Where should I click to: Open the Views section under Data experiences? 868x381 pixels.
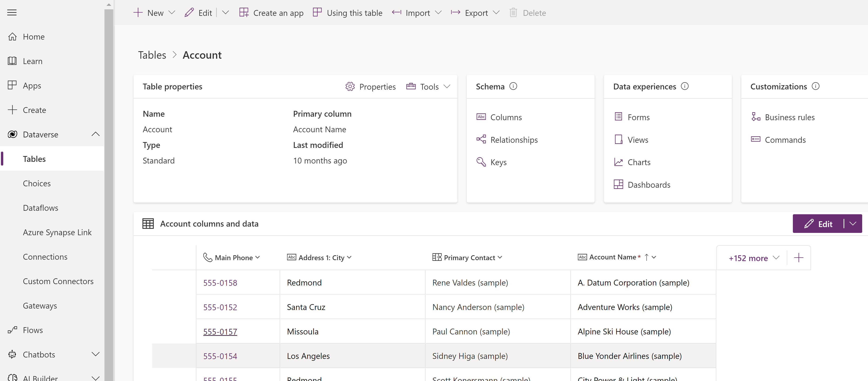pyautogui.click(x=638, y=139)
